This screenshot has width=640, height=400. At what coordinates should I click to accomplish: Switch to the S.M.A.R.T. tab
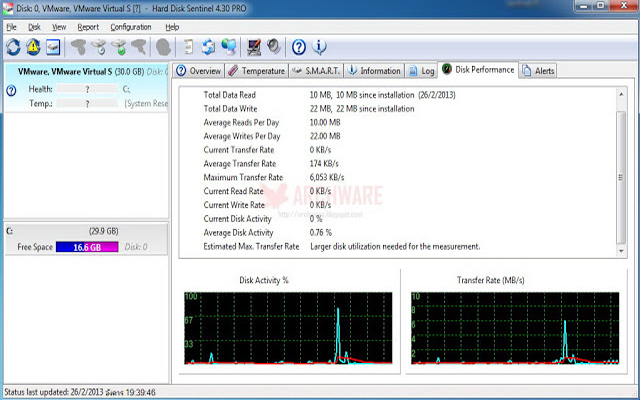pyautogui.click(x=316, y=71)
